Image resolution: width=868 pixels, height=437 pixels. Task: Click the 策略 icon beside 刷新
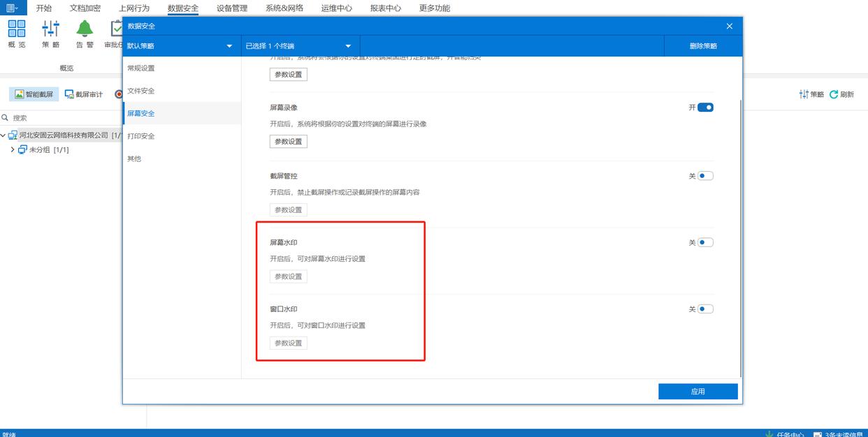804,94
